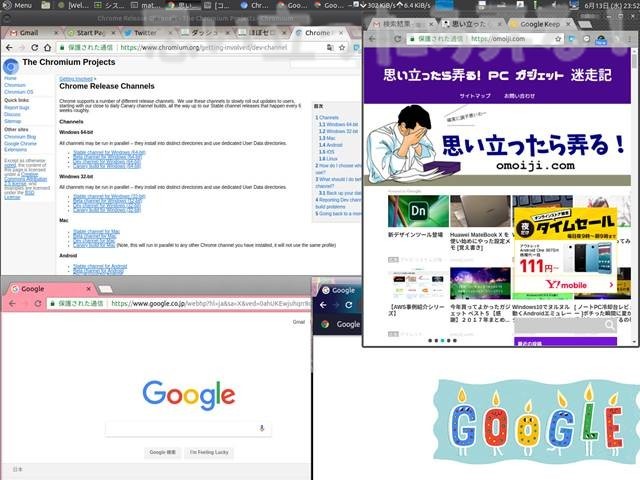
Task: Click the Chromium Projects logo icon
Action: 11,66
